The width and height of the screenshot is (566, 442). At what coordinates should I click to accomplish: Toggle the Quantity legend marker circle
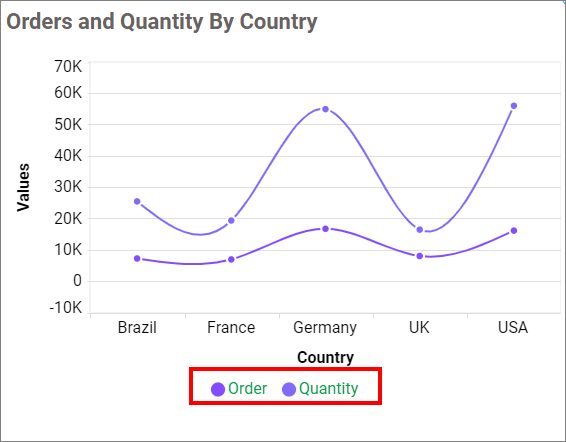(289, 389)
